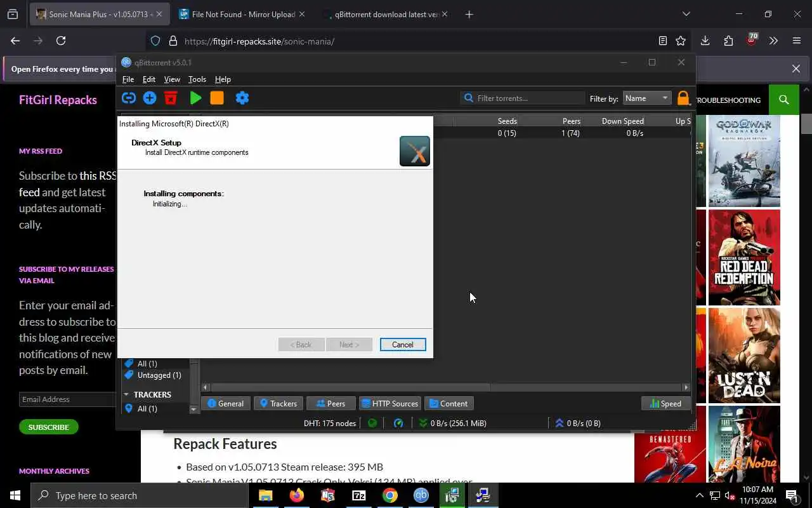This screenshot has width=812, height=508.
Task: Click the yellow lock icon in qBittorrent
Action: click(x=683, y=98)
